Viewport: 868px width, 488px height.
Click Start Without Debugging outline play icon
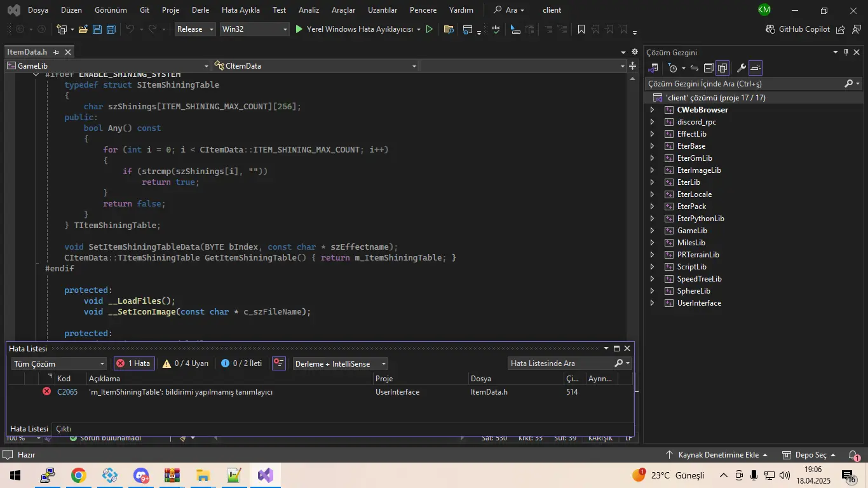pyautogui.click(x=430, y=29)
